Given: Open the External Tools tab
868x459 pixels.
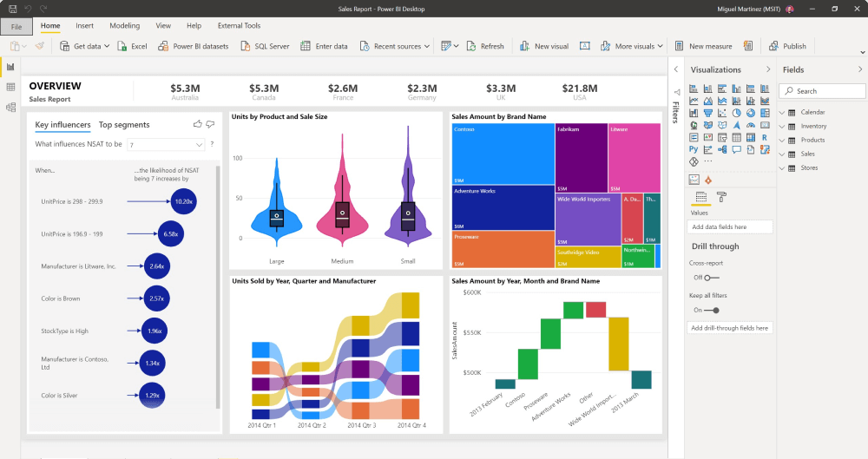Looking at the screenshot, I should [x=240, y=25].
